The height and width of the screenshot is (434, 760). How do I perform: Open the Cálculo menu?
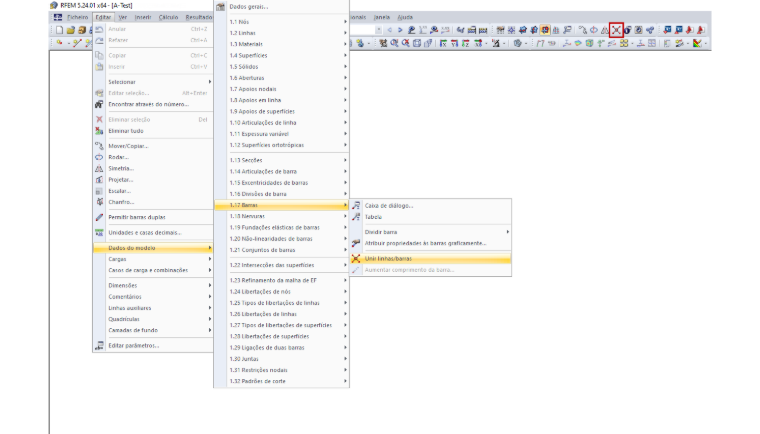168,17
